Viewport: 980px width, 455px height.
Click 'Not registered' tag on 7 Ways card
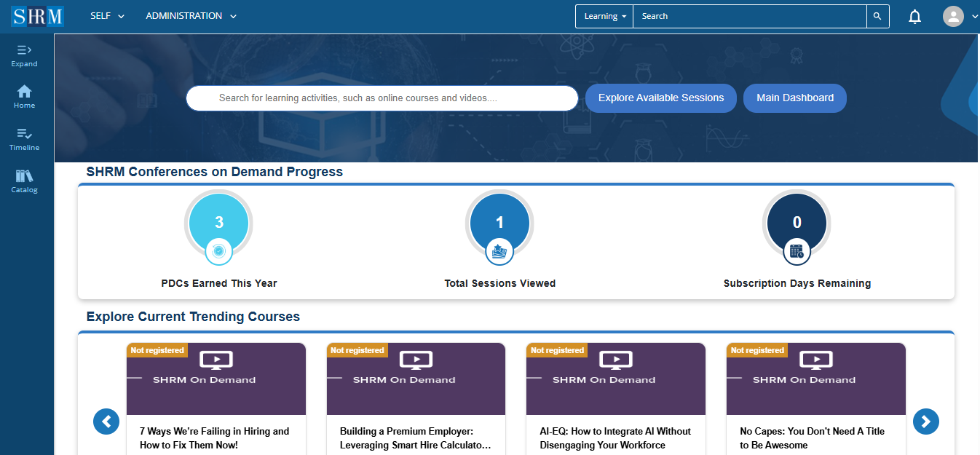pyautogui.click(x=157, y=350)
